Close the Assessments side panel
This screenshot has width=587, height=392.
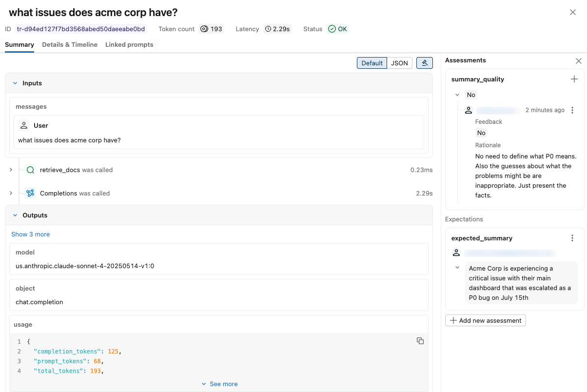[578, 61]
